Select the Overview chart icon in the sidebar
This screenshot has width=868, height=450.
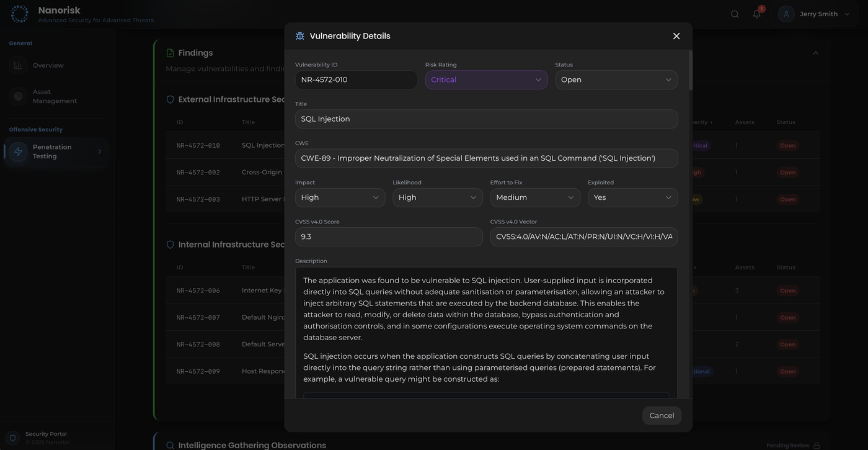click(x=18, y=65)
